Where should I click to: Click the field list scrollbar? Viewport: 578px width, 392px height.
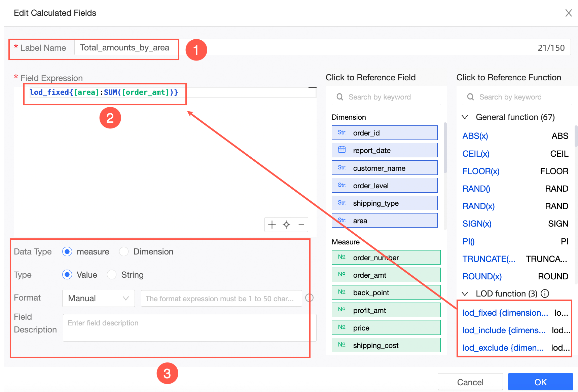click(445, 148)
